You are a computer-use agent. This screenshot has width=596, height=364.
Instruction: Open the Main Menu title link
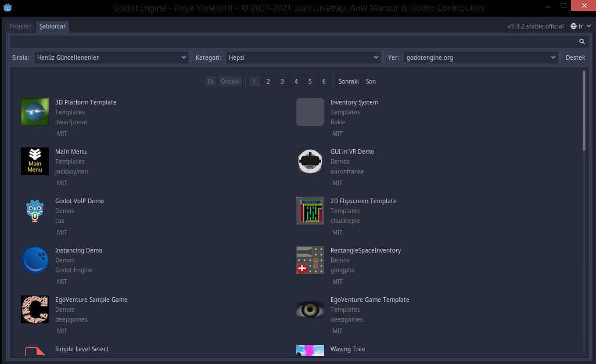[x=71, y=152]
